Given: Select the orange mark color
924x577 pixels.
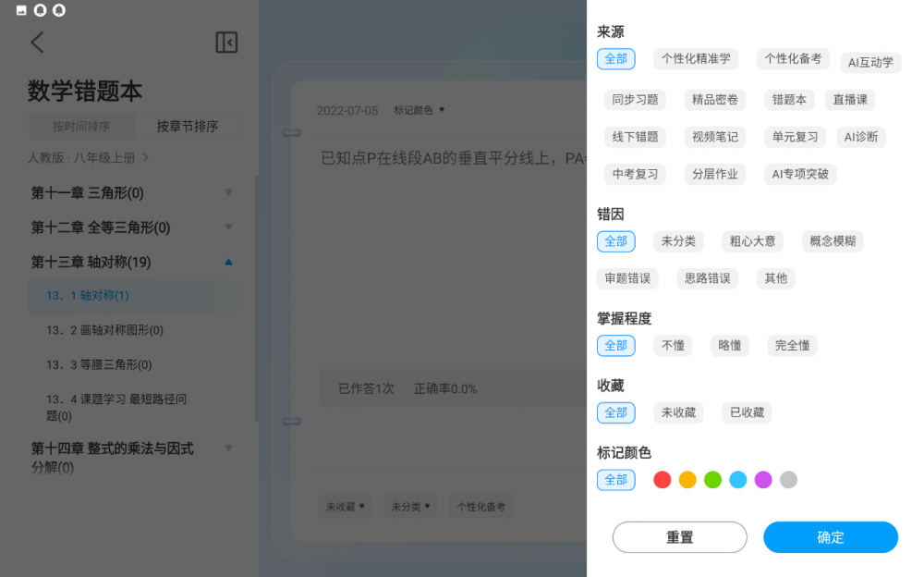Looking at the screenshot, I should click(x=687, y=480).
